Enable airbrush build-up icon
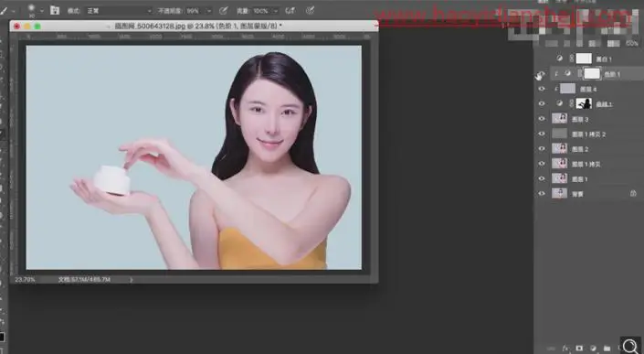Screen dimensions: 644x354 290,11
